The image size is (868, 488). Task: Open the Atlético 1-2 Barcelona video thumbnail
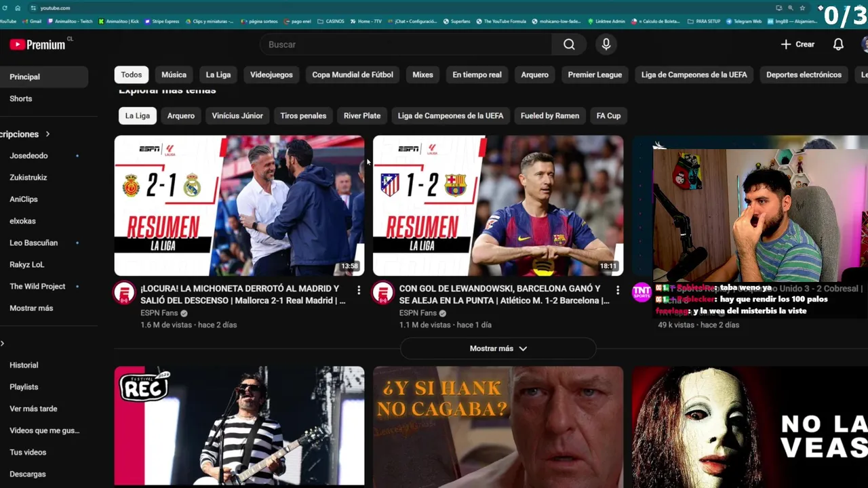(498, 205)
